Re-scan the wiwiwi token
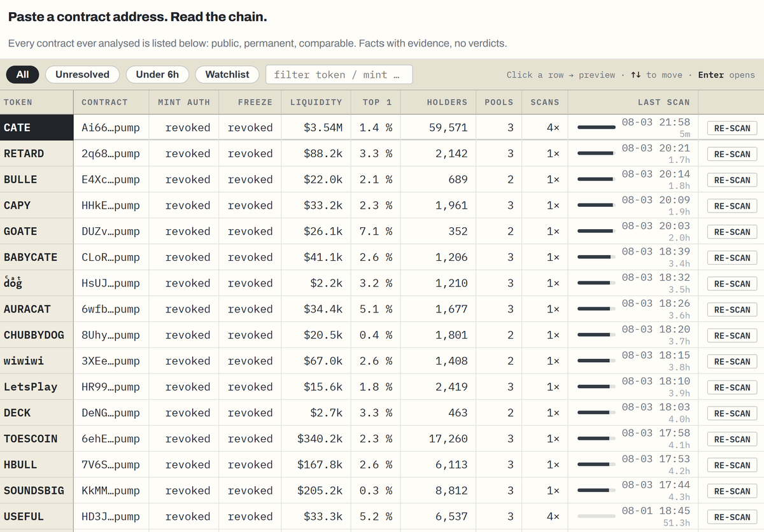Image resolution: width=764 pixels, height=532 pixels. pyautogui.click(x=732, y=361)
